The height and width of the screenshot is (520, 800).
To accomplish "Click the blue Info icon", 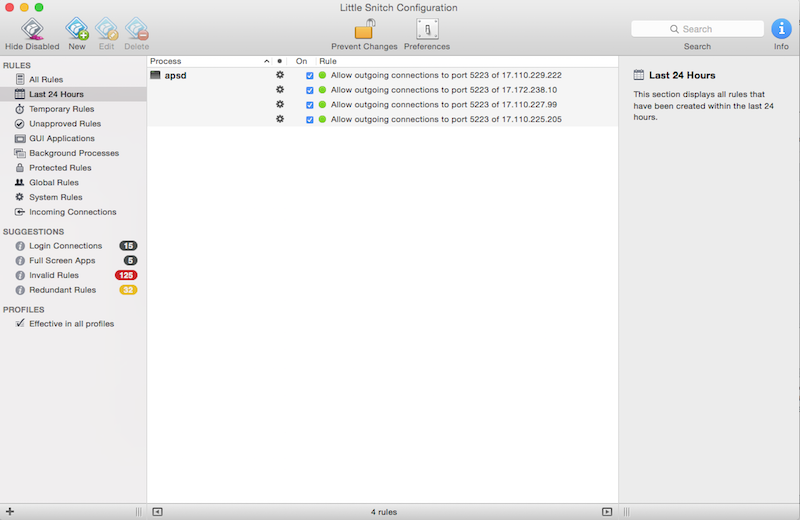I will point(781,29).
